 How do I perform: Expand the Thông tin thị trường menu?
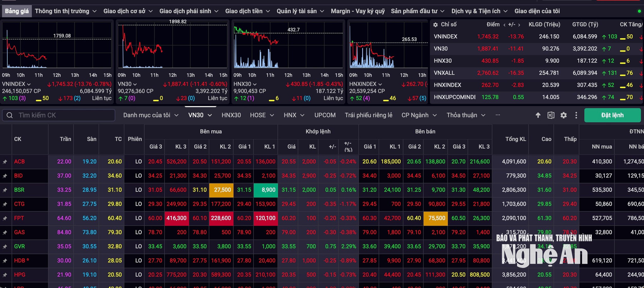66,11
